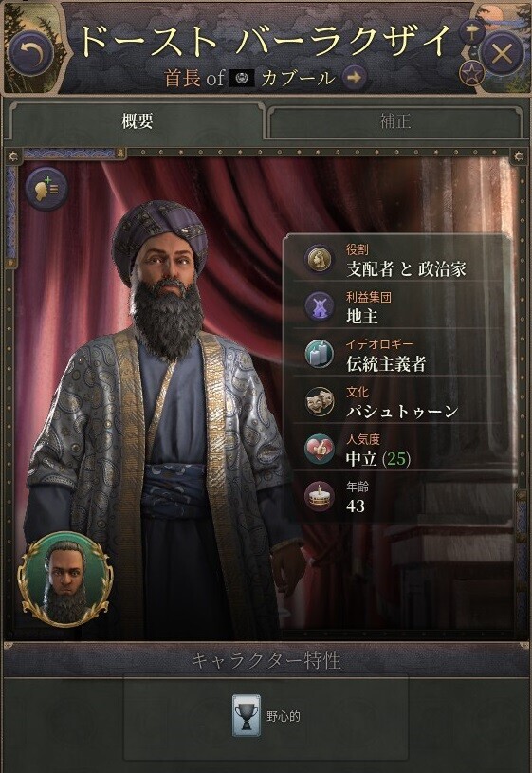Toggle the star favorite icon
This screenshot has width=532, height=773.
[x=472, y=74]
